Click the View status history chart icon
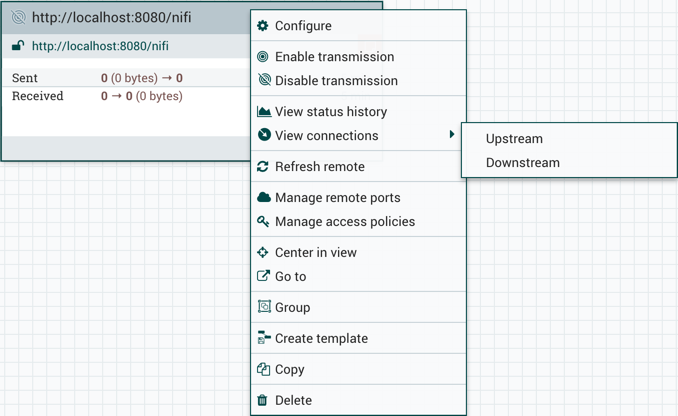The height and width of the screenshot is (416, 678). [x=264, y=112]
